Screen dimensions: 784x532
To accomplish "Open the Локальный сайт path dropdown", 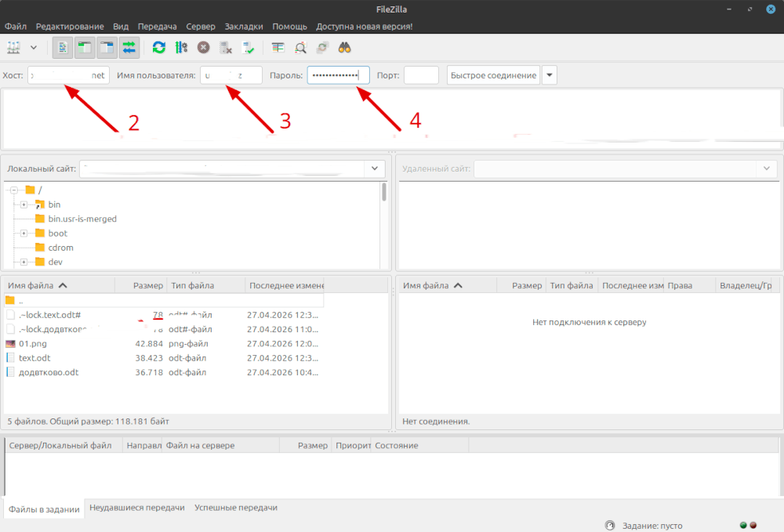I will point(375,168).
